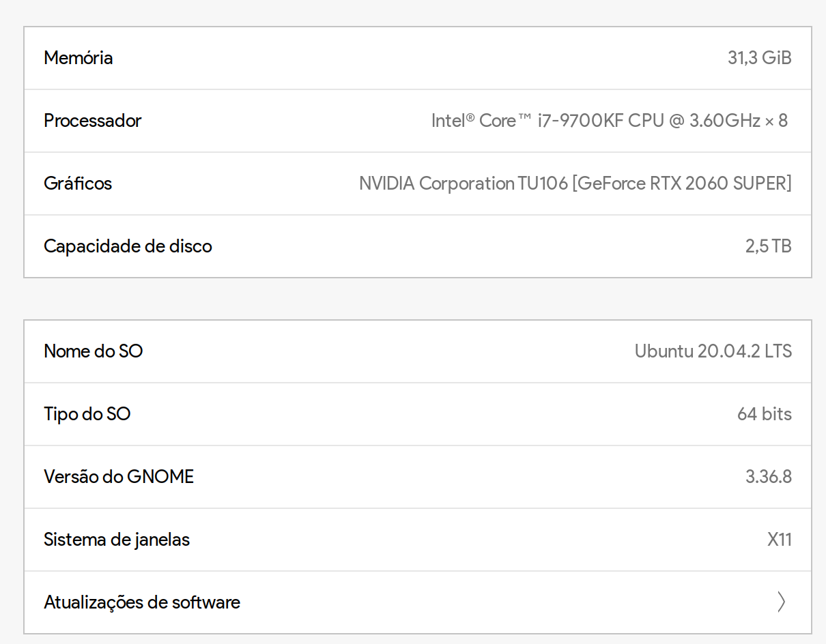Screen dimensions: 826x644
Task: Click the 31,3 GiB memory value
Action: 759,58
